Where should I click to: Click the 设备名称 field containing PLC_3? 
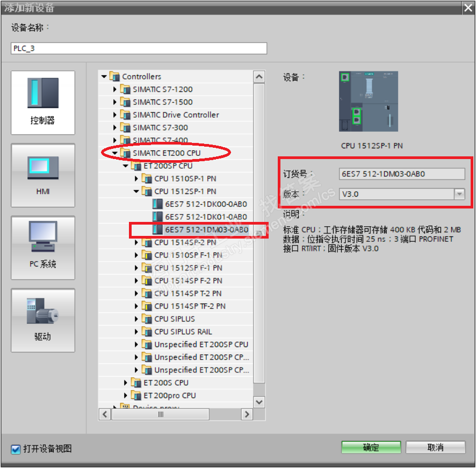[139, 48]
